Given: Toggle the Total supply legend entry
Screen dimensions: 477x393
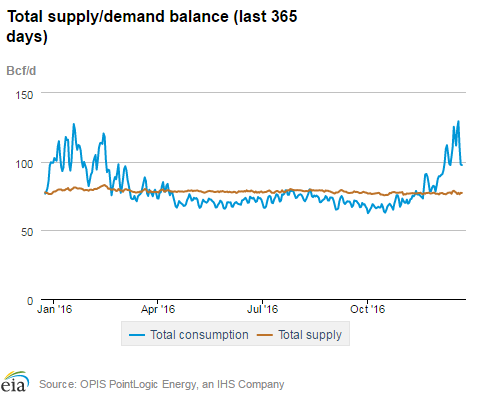Looking at the screenshot, I should (x=299, y=334).
